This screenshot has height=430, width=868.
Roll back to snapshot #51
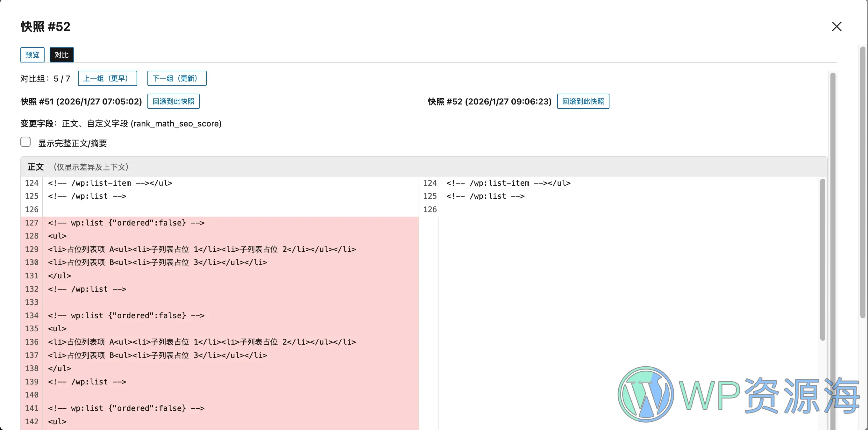[x=173, y=101]
